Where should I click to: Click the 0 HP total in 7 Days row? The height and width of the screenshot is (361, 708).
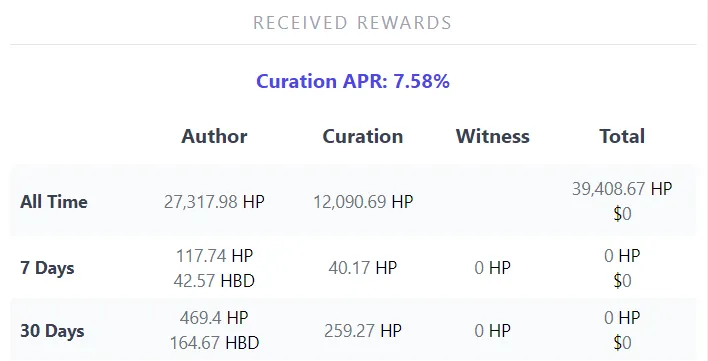(x=622, y=256)
